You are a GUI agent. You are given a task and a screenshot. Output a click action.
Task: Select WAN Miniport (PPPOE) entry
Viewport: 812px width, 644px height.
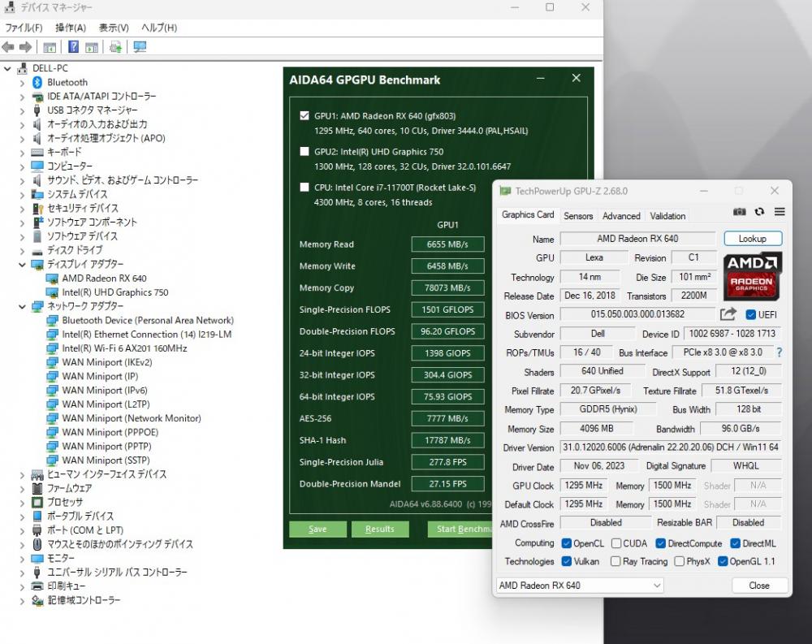(x=110, y=432)
